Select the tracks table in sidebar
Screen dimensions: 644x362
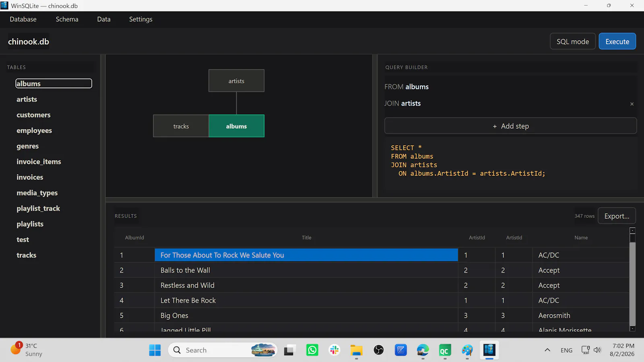(x=27, y=255)
